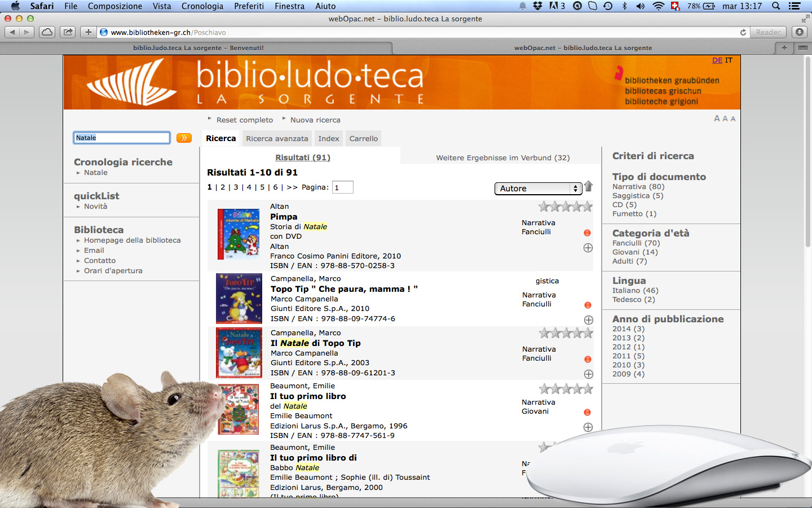Click the Reader button in address bar

click(768, 32)
